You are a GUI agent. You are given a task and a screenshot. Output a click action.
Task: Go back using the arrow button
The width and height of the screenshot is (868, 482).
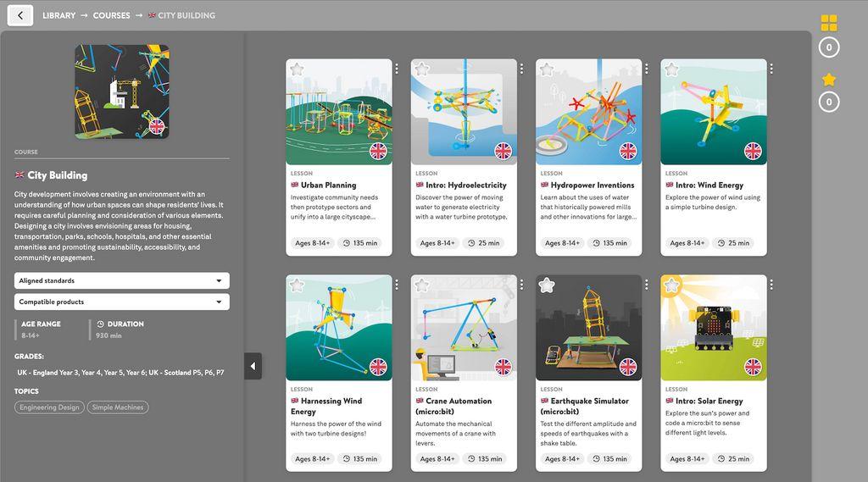(x=20, y=15)
